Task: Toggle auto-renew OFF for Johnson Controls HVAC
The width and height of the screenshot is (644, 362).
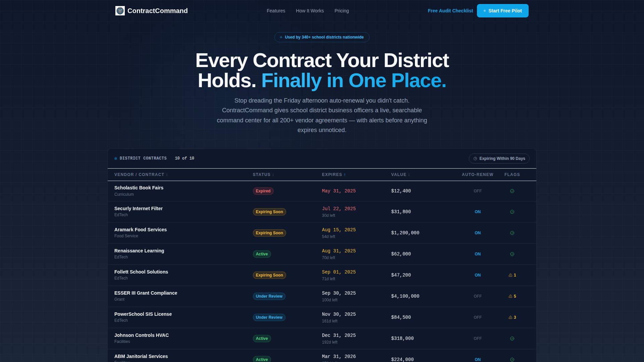Action: pos(477,339)
